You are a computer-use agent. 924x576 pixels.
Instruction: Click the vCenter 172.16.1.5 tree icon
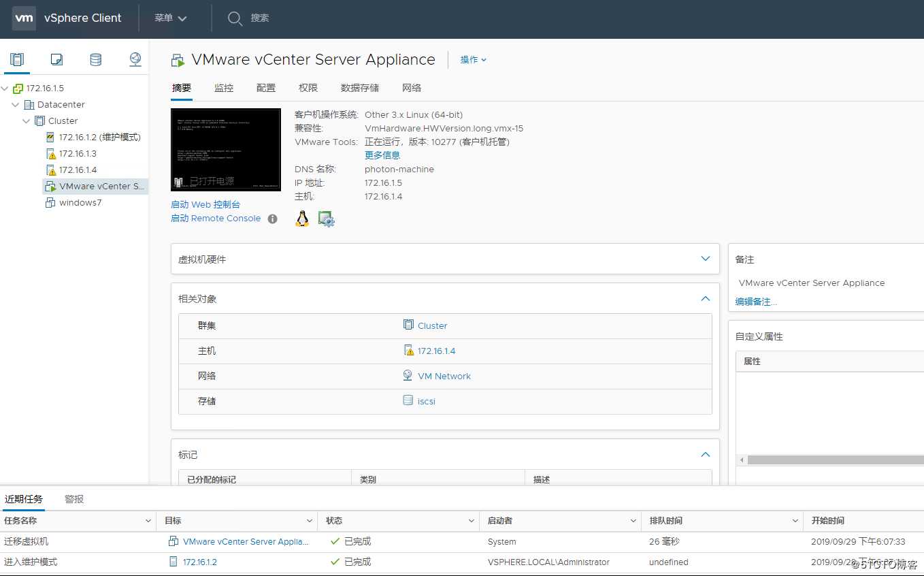(x=18, y=89)
